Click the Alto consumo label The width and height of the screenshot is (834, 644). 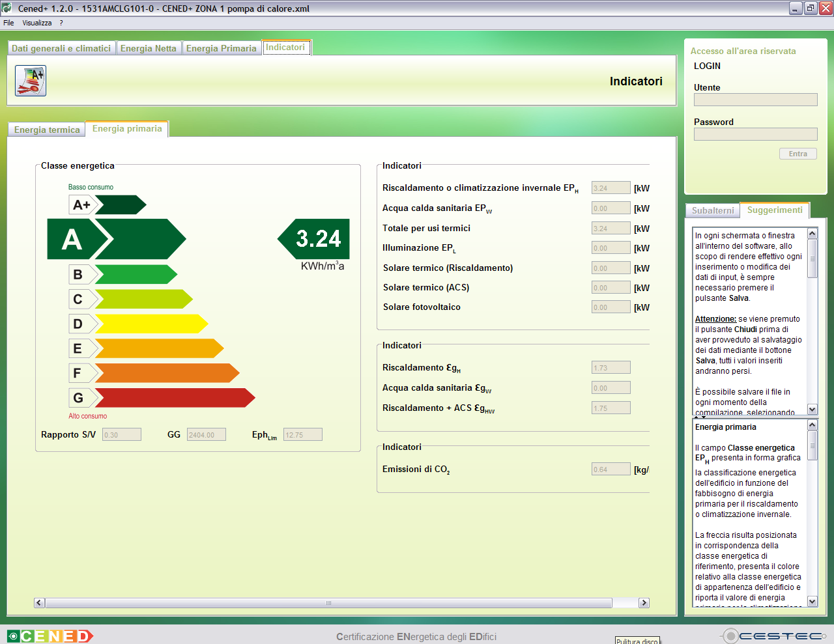(x=88, y=416)
